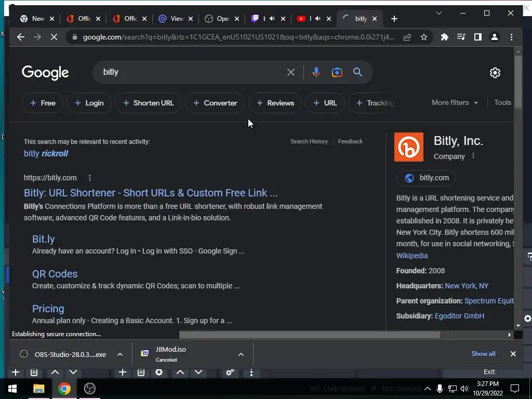This screenshot has width=532, height=399.
Task: Open a new browser tab
Action: click(394, 19)
